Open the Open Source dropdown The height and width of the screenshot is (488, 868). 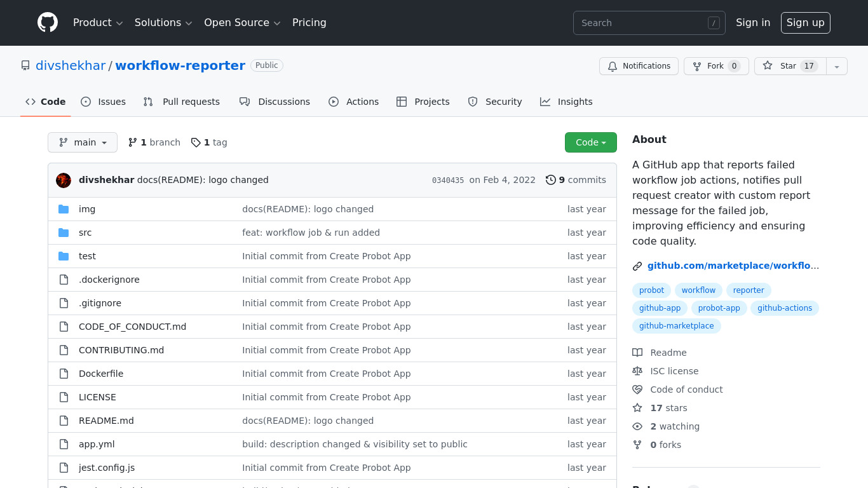tap(242, 23)
